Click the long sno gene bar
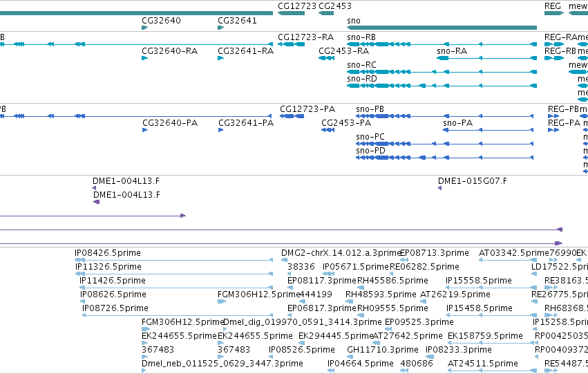 [442, 28]
